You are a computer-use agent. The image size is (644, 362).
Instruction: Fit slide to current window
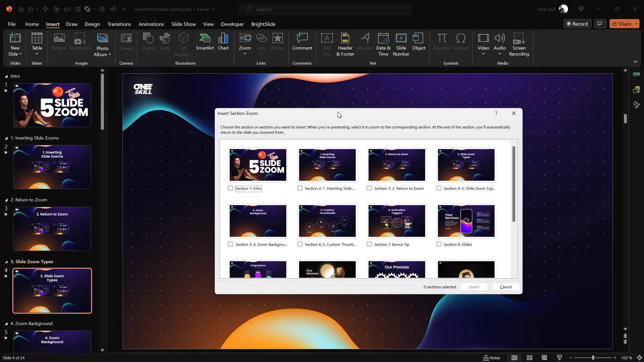(x=639, y=358)
